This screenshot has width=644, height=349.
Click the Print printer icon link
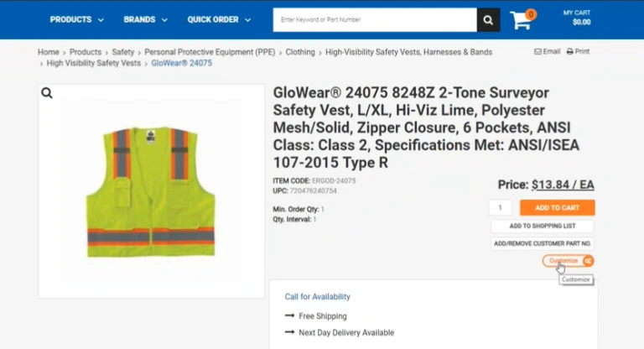pos(578,52)
